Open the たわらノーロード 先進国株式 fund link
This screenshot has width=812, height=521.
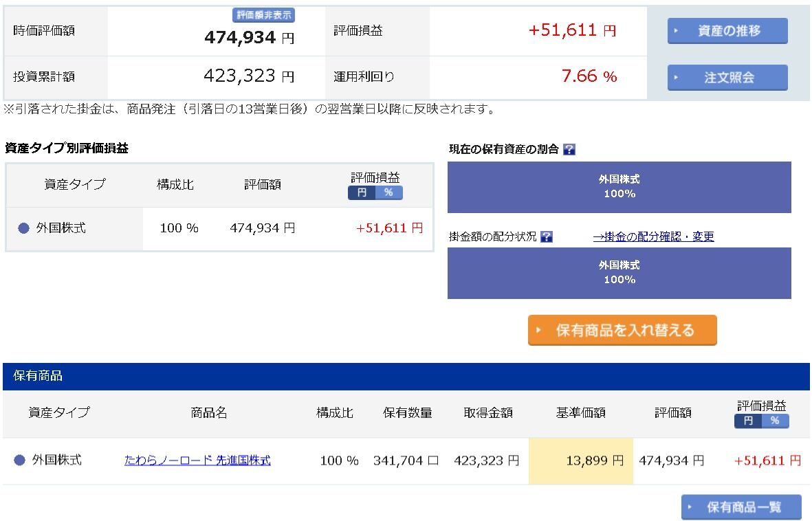point(197,461)
